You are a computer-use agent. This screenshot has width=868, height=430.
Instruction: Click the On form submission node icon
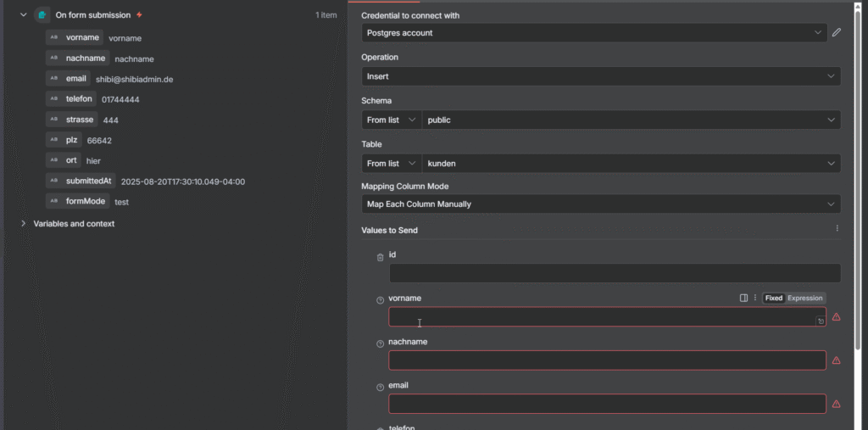coord(42,15)
